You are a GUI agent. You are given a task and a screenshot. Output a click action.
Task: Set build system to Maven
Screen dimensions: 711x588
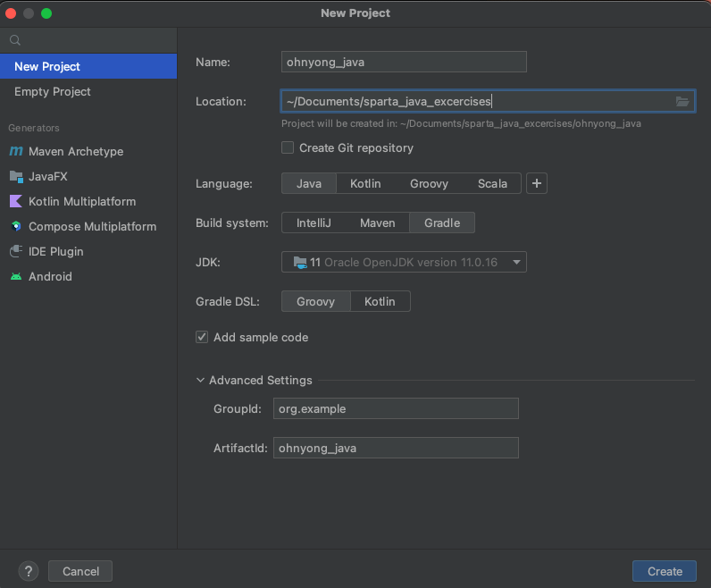point(377,223)
